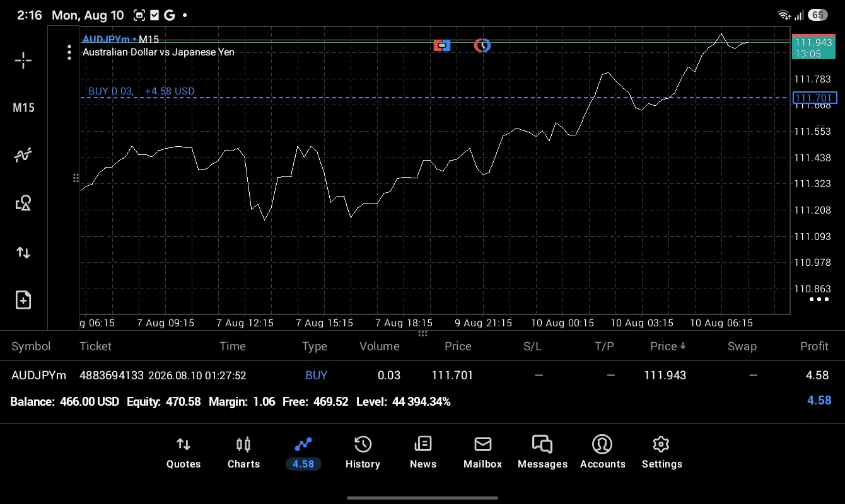The width and height of the screenshot is (845, 504).
Task: Open the horizontal three-dot overflow menu
Action: 819,299
